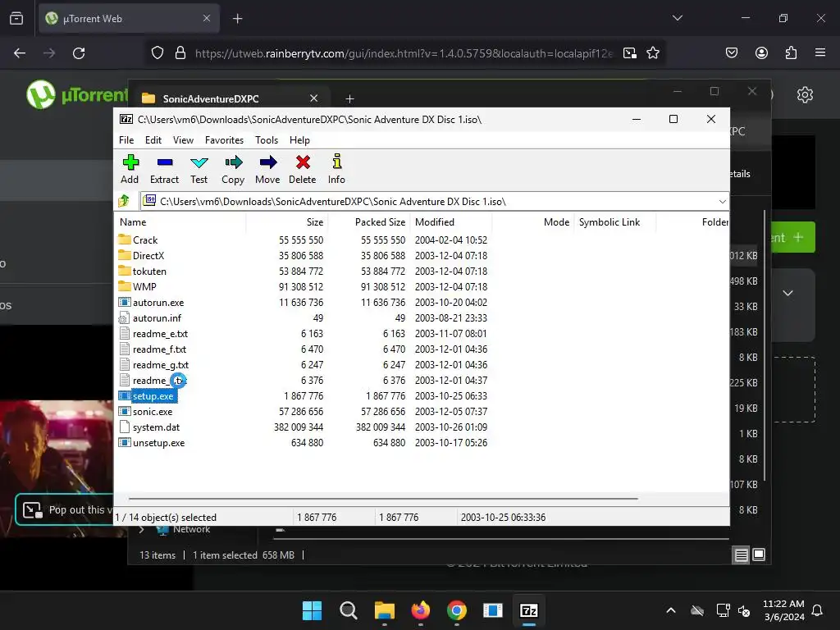Select readme_g.txt file
The height and width of the screenshot is (630, 840).
click(161, 364)
